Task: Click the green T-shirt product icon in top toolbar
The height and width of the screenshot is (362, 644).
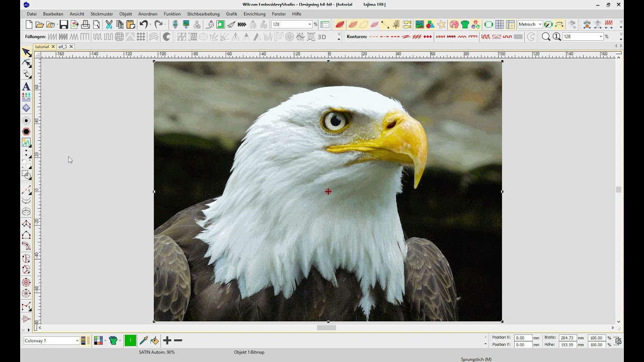Action: tap(465, 25)
